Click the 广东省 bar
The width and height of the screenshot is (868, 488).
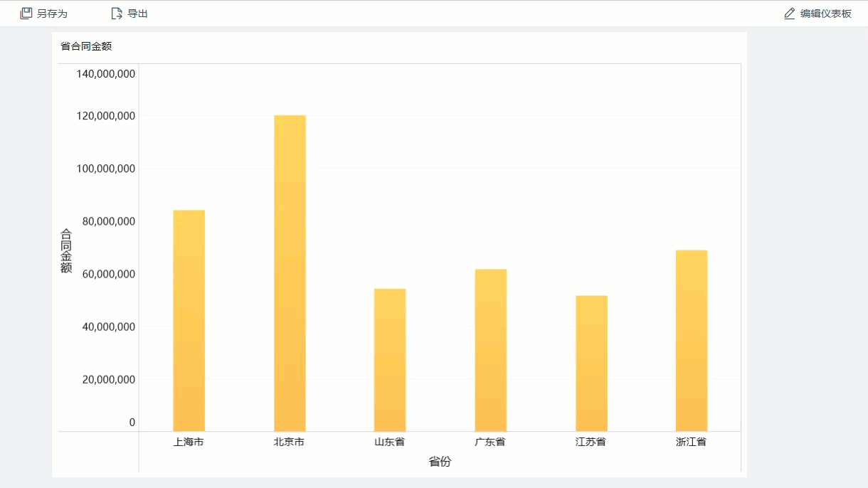point(491,350)
